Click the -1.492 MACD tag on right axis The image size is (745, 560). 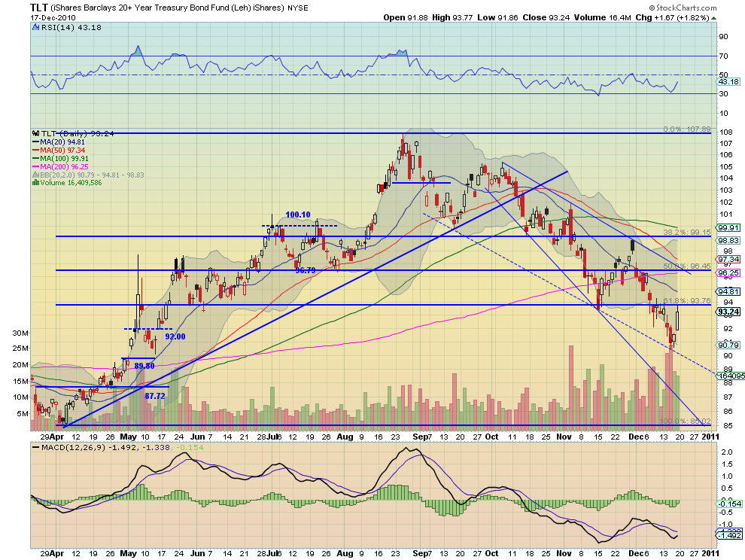click(x=729, y=536)
